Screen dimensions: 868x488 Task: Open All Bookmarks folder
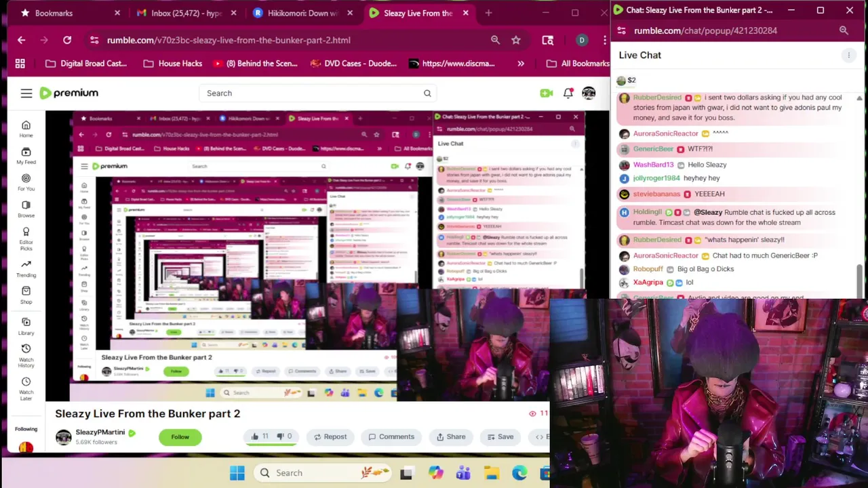578,64
